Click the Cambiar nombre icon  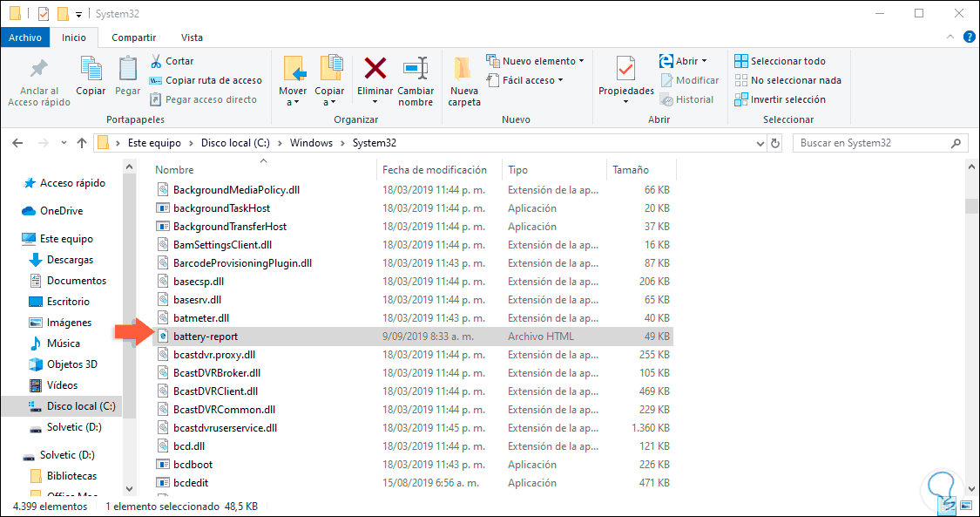pyautogui.click(x=416, y=67)
